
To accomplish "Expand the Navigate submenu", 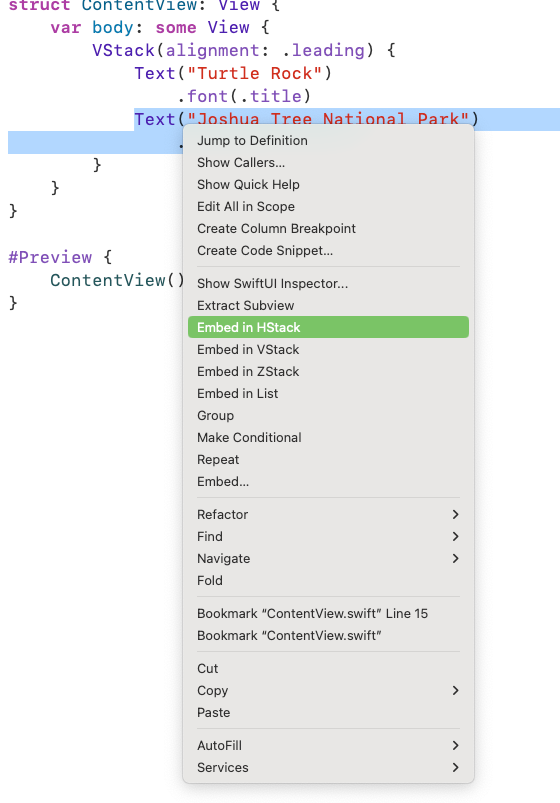I will pos(328,558).
